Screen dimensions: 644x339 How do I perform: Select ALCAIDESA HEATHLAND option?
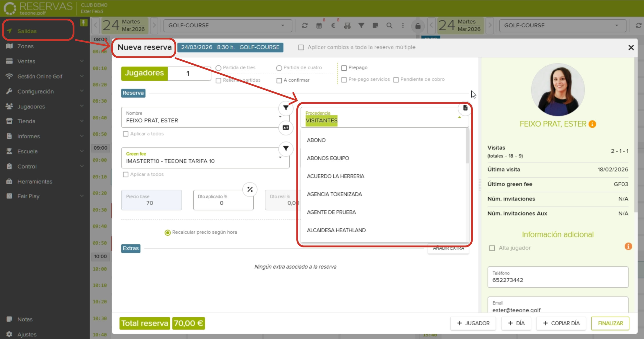383,230
